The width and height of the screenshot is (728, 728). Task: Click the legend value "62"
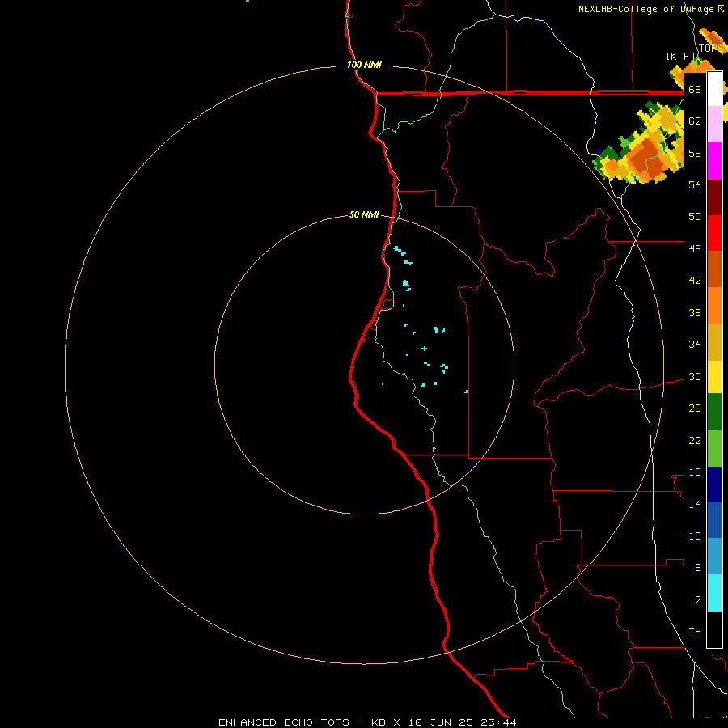click(695, 121)
